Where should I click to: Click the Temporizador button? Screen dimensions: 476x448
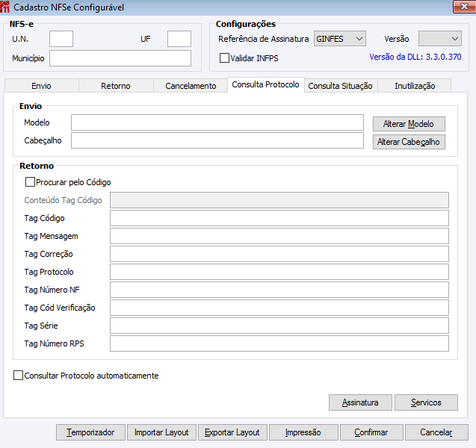click(90, 432)
